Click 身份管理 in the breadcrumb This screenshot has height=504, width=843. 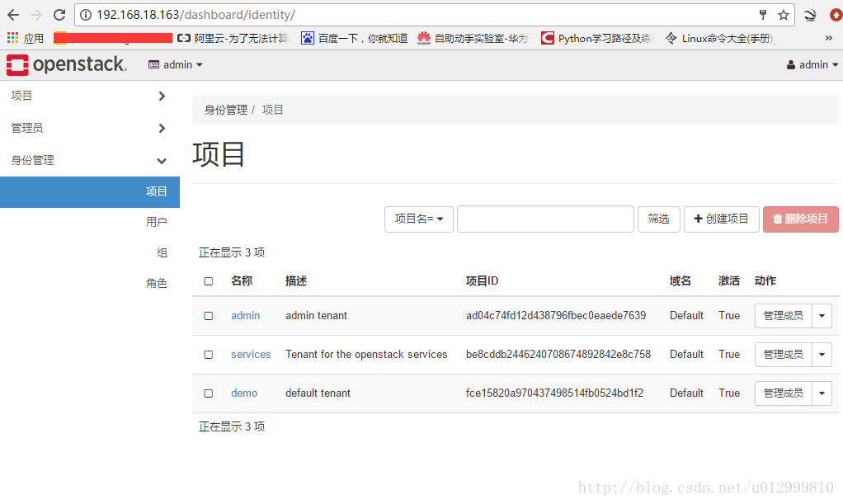click(226, 110)
